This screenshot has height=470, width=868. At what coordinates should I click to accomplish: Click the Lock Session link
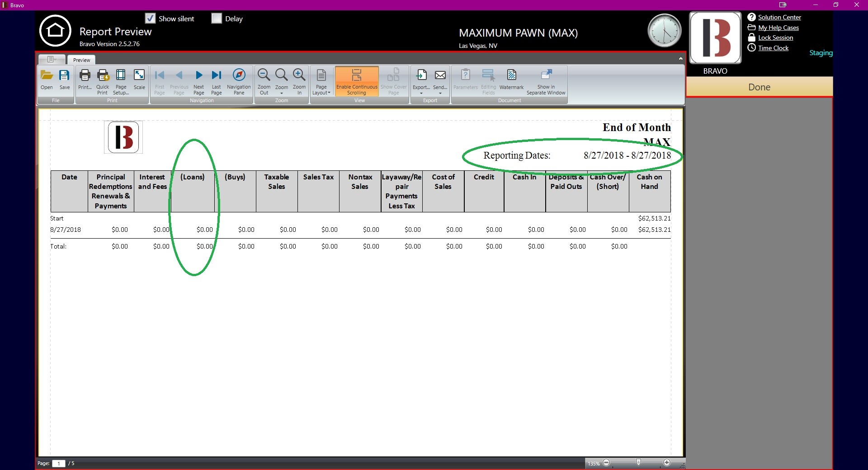pyautogui.click(x=775, y=38)
